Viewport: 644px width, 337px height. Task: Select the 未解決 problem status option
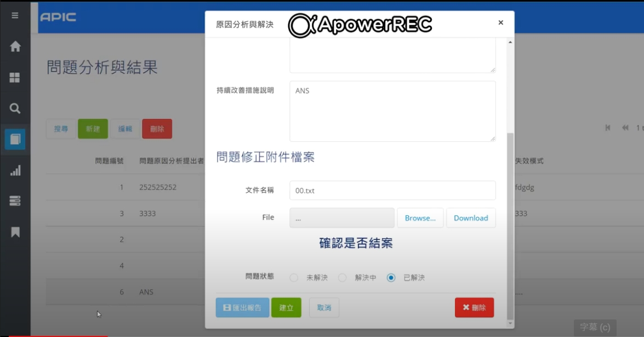(294, 277)
